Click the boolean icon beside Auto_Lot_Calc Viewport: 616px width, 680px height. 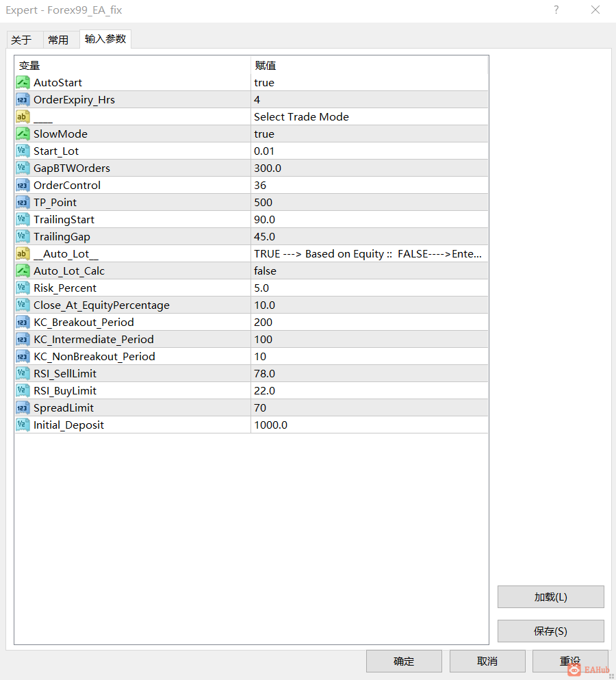tap(23, 271)
